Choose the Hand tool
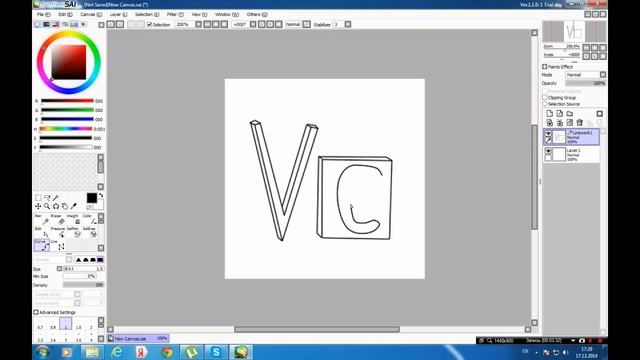 pyautogui.click(x=64, y=207)
